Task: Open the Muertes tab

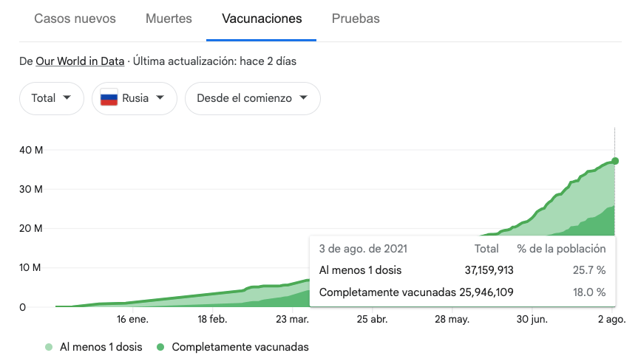Action: click(169, 18)
